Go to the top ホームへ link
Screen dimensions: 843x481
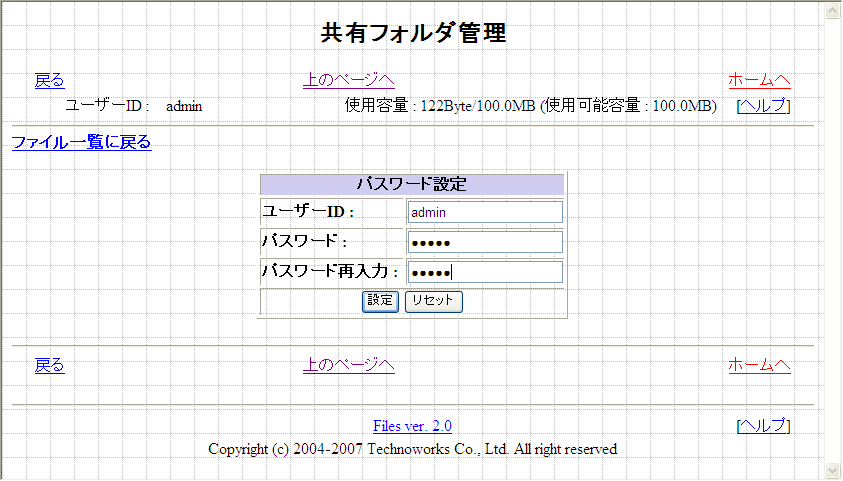[x=759, y=81]
